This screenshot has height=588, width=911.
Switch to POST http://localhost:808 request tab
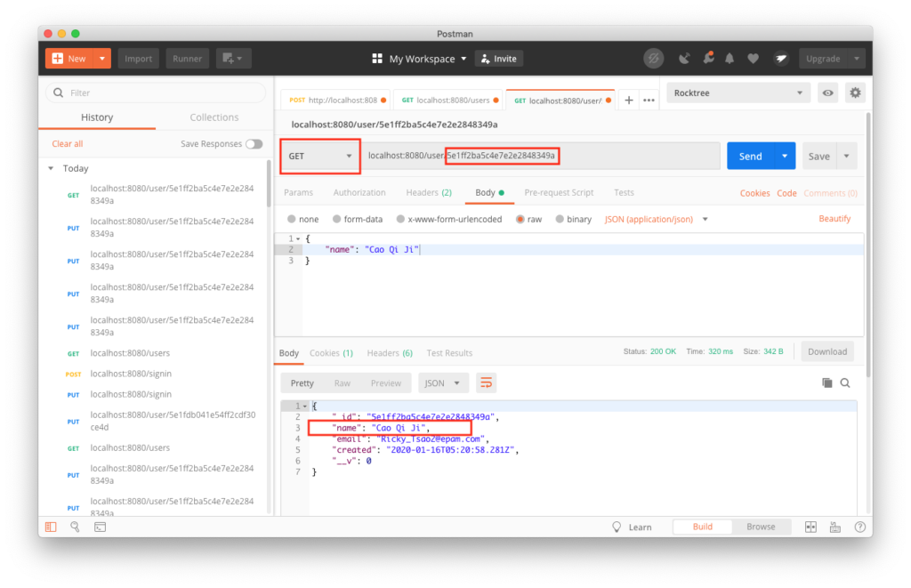point(337,101)
